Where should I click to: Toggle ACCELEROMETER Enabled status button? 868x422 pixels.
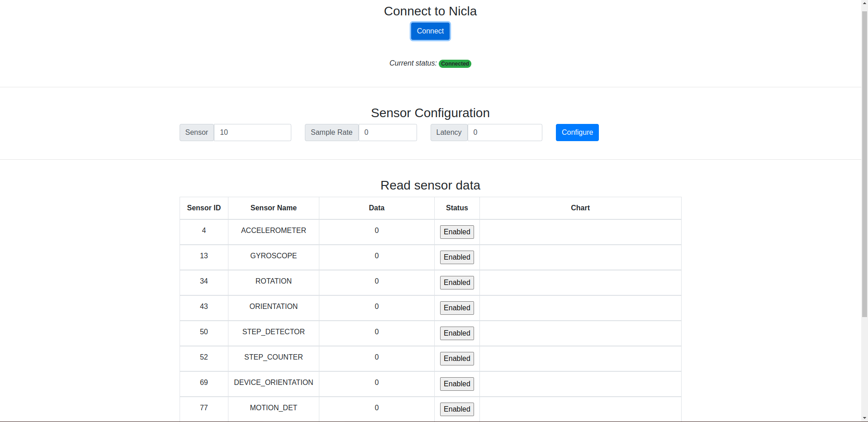[x=457, y=232]
